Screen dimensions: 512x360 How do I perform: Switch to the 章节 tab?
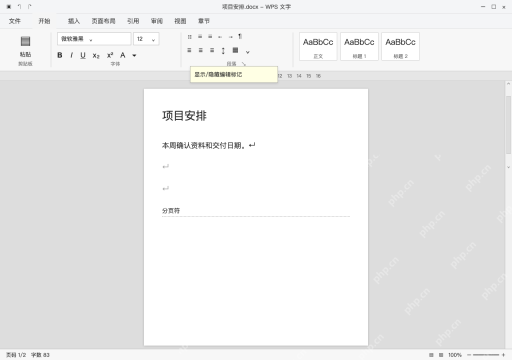(x=204, y=21)
